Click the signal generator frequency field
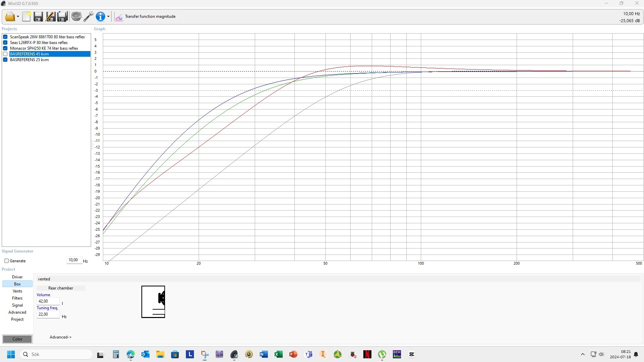The width and height of the screenshot is (644, 362). tap(74, 260)
